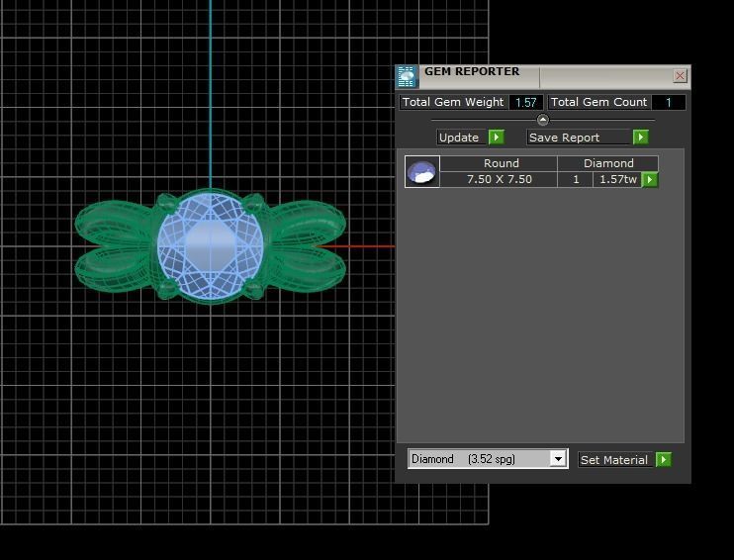Click the Total Gem Weight label

point(453,102)
